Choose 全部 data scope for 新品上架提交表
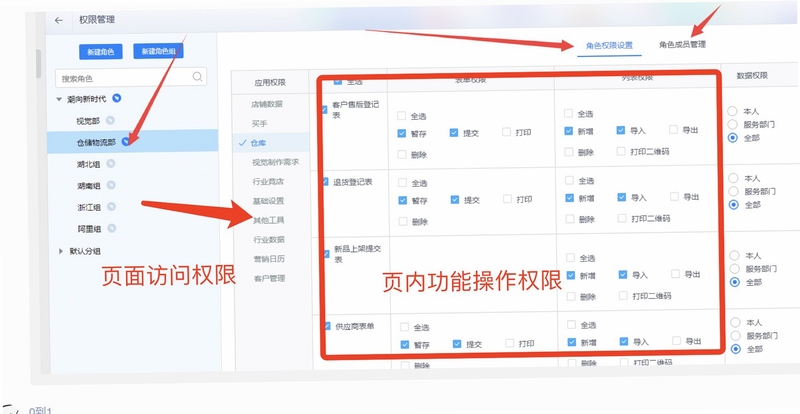This screenshot has height=414, width=800. point(735,282)
